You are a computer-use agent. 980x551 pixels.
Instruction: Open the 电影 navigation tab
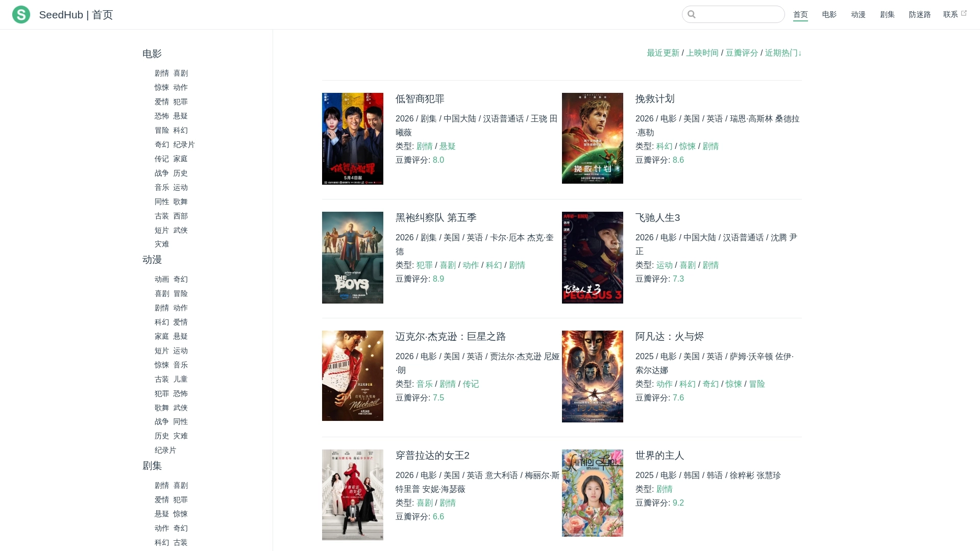(829, 14)
